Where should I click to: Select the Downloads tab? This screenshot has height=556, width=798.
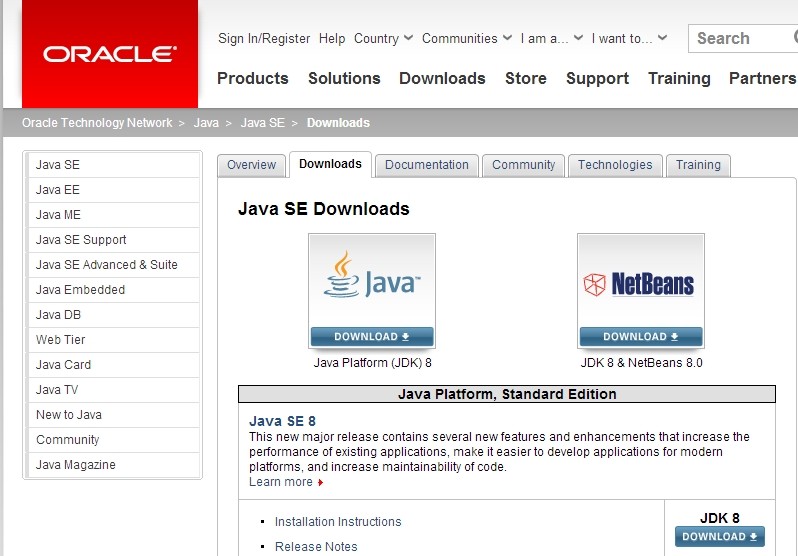(330, 164)
